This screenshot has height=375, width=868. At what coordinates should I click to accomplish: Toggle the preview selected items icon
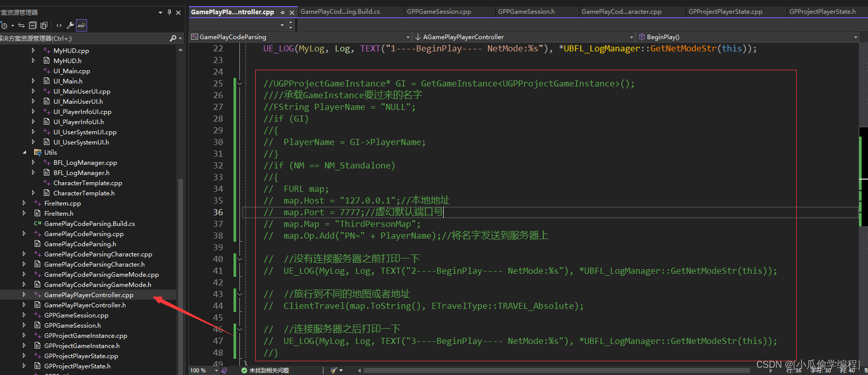(x=82, y=25)
